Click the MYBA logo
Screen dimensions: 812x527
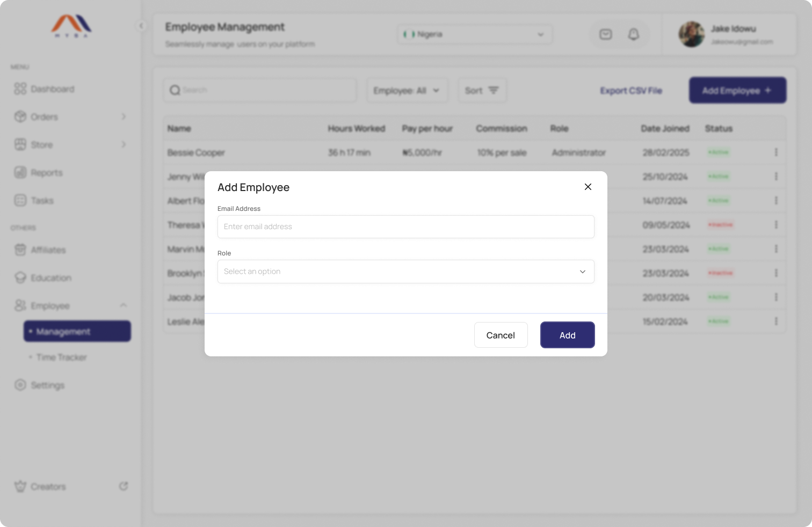[71, 26]
